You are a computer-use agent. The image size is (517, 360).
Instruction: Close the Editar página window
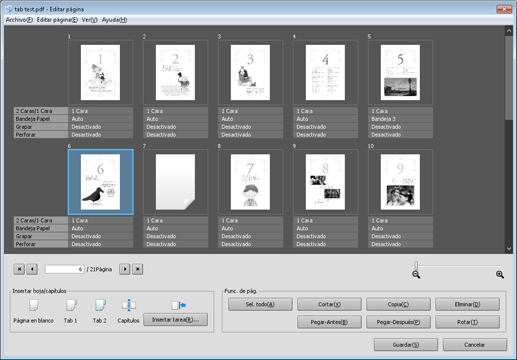coord(504,9)
